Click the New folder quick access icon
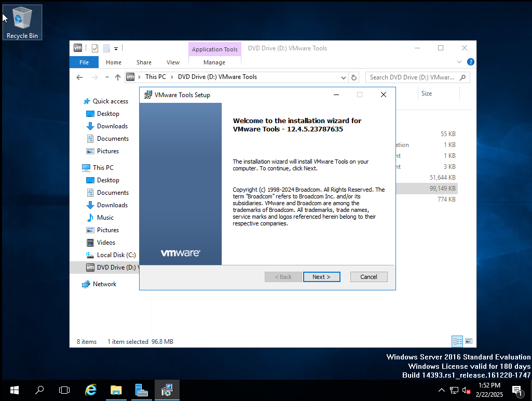The height and width of the screenshot is (401, 532). pyautogui.click(x=106, y=48)
